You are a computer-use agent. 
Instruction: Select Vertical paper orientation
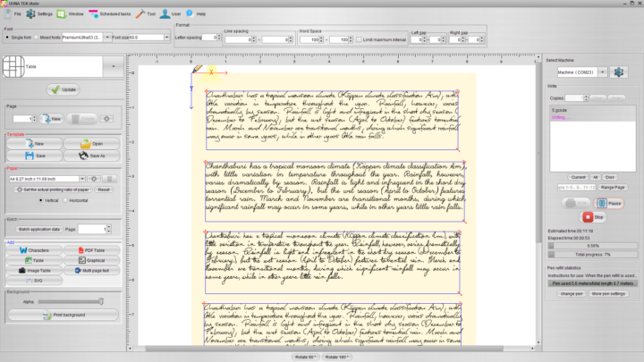click(40, 201)
